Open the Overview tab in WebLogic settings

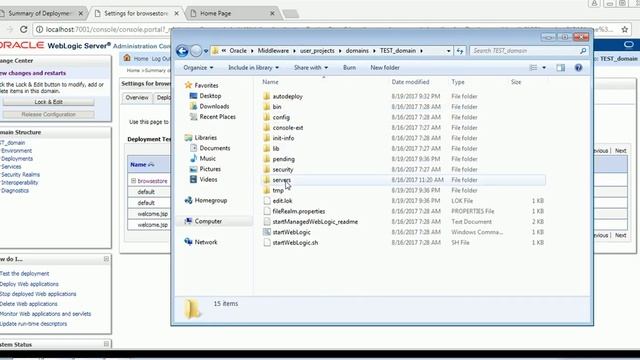click(x=137, y=98)
